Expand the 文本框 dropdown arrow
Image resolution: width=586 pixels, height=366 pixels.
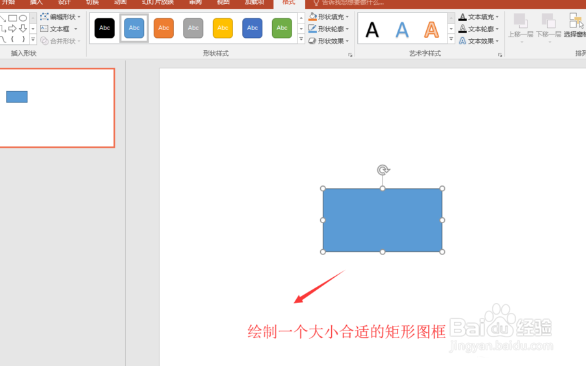coord(76,29)
